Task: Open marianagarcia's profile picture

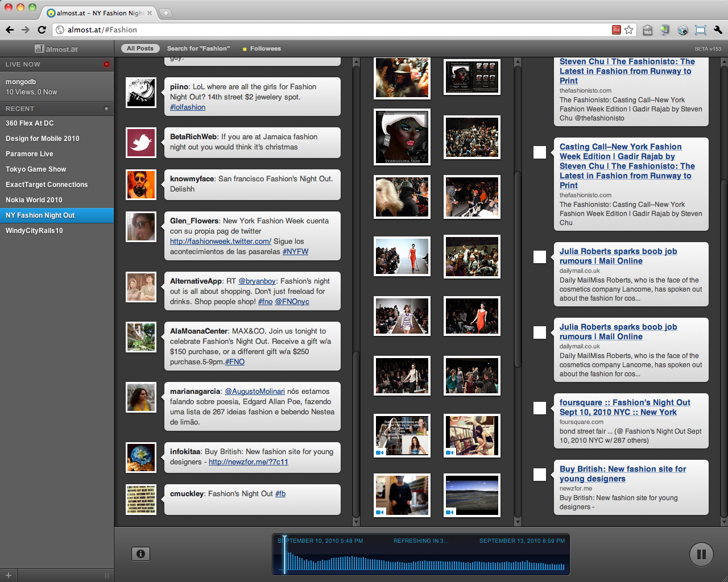Action: (x=141, y=397)
